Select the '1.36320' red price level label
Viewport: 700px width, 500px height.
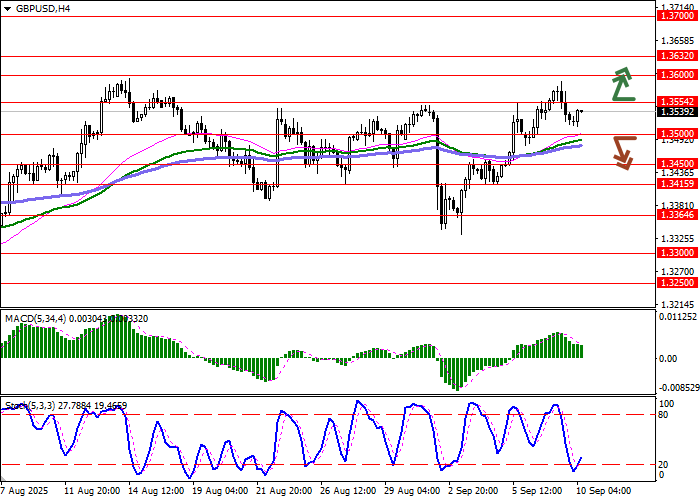(x=677, y=56)
